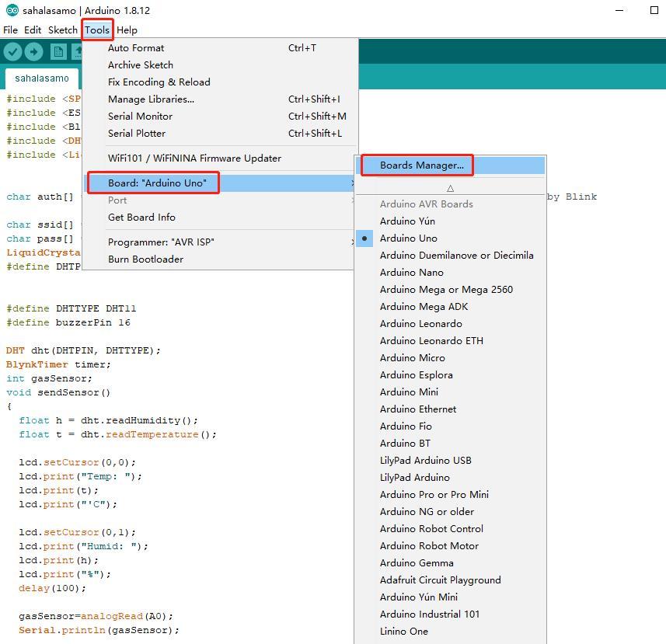Select Arduino Gemma board
The width and height of the screenshot is (666, 644).
(x=450, y=563)
